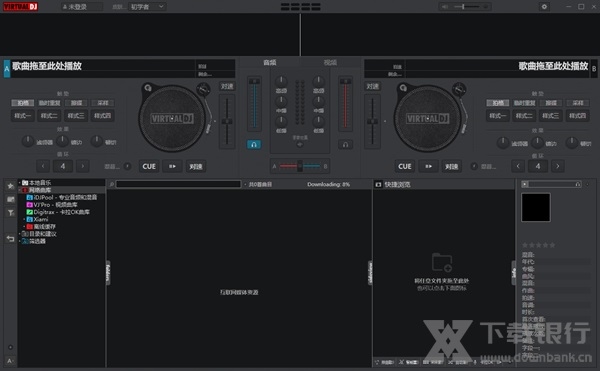
Task: Click right channel 低频 EQ knob
Action: 318,122
